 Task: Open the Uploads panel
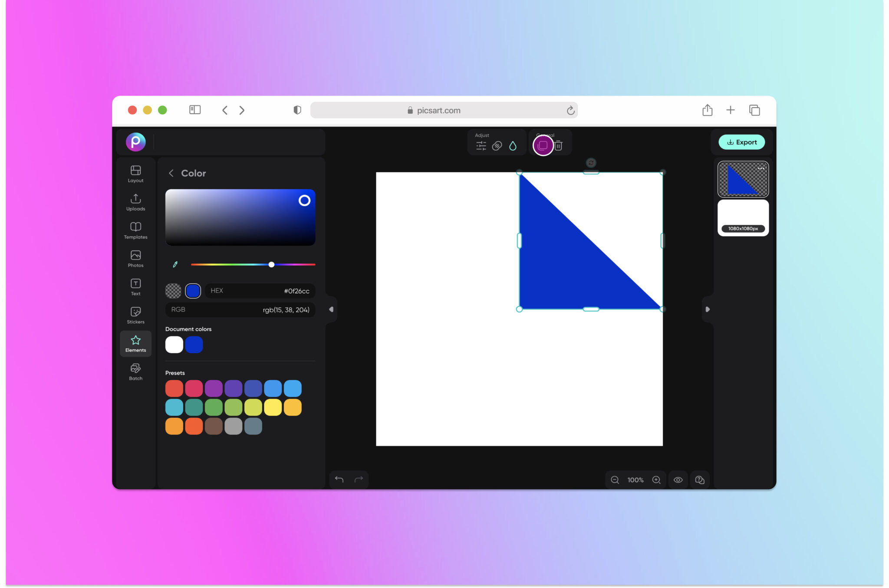coord(135,202)
